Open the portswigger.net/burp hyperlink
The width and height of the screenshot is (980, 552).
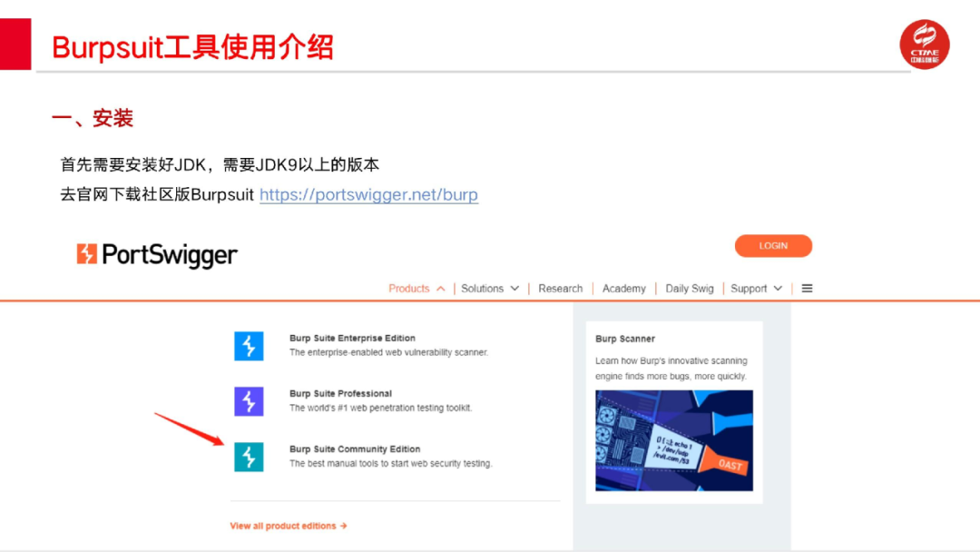[x=368, y=194]
